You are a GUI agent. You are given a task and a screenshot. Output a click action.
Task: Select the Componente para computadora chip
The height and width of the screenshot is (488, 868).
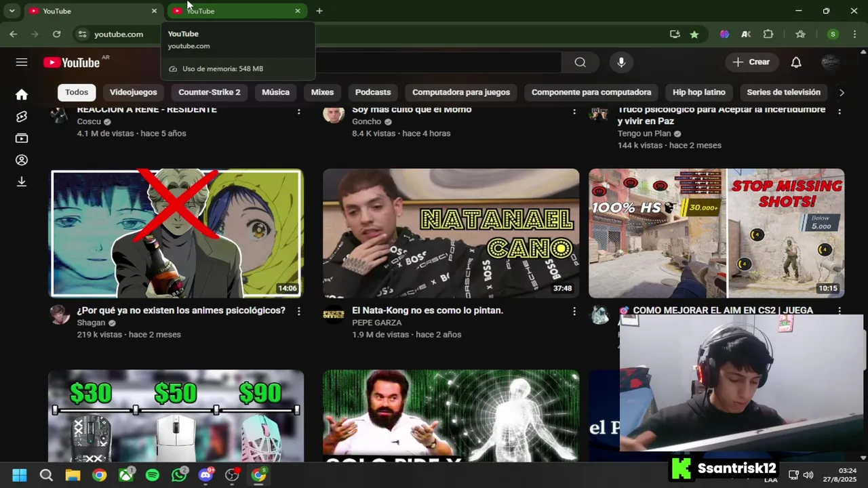[x=591, y=92]
